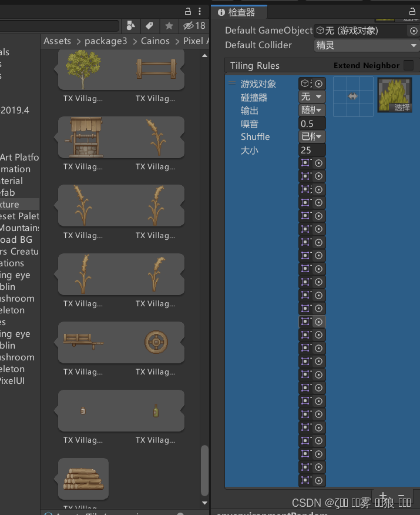
Task: Open the Project panel three-dot menu
Action: [x=200, y=12]
